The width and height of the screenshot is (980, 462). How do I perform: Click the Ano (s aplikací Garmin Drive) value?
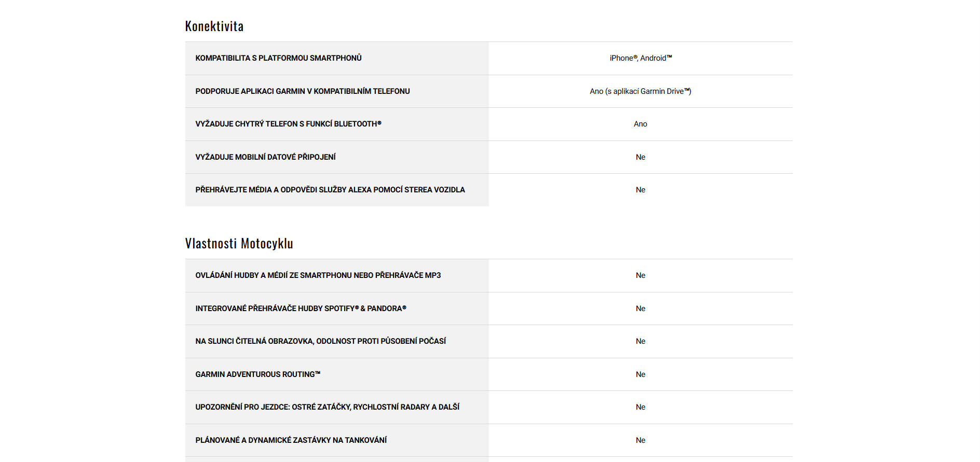point(640,91)
